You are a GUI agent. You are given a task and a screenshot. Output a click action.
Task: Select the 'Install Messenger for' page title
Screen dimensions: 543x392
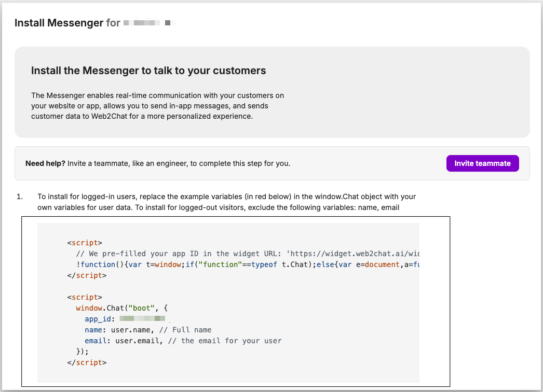coord(67,23)
